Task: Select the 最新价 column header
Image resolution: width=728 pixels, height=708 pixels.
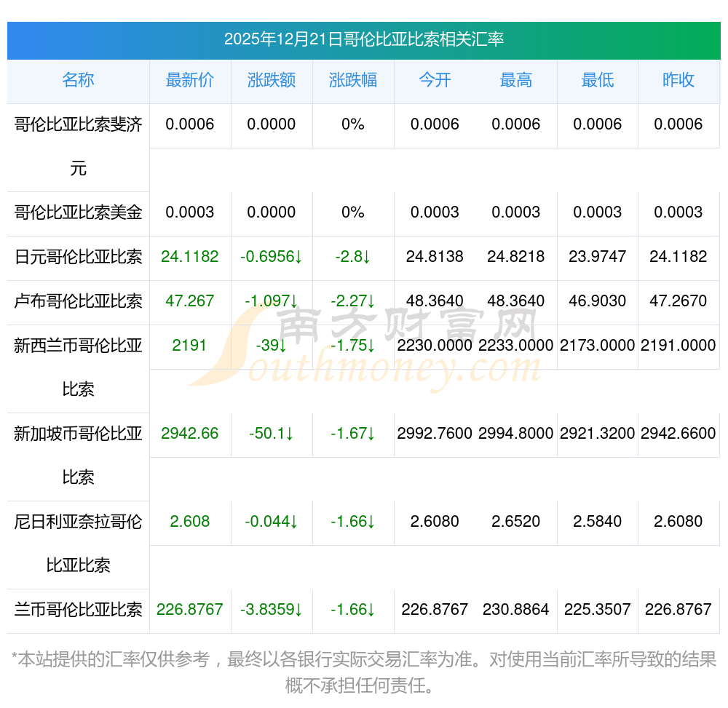Action: [x=189, y=80]
